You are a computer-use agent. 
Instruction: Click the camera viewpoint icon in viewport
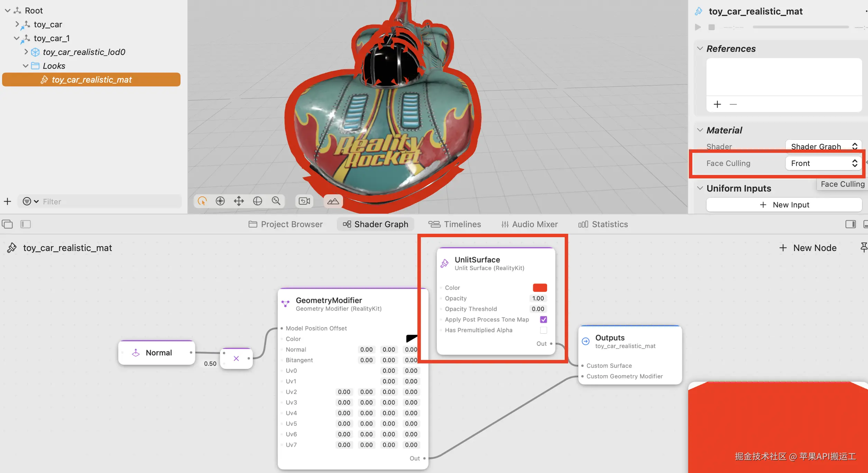coord(304,201)
